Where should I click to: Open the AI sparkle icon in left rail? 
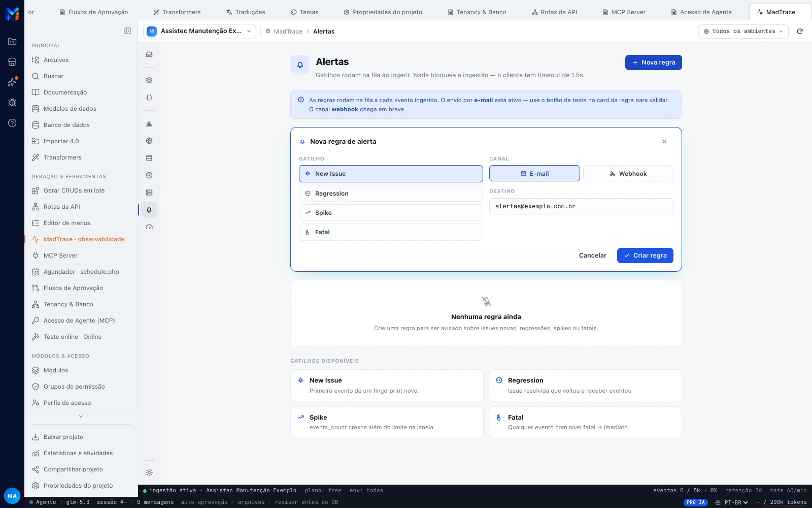coord(12,82)
